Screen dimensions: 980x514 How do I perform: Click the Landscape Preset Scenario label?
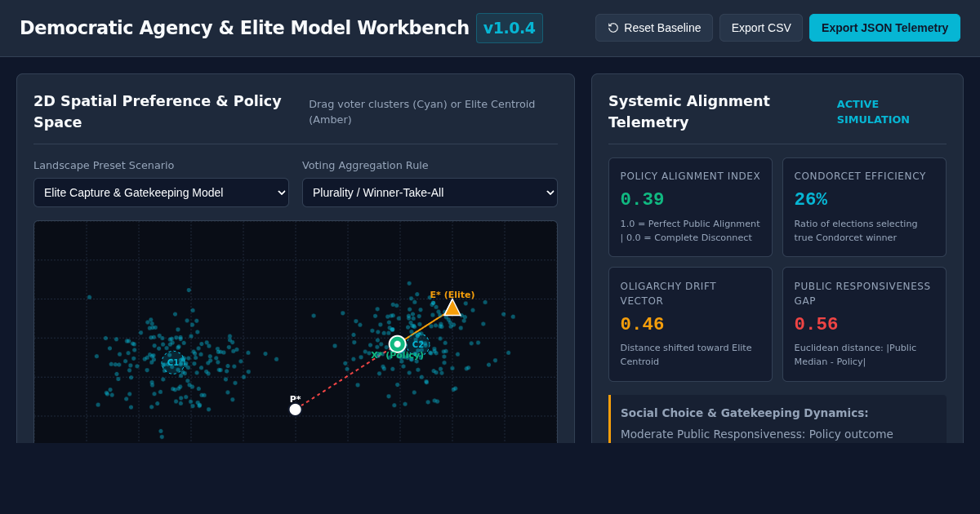(x=104, y=166)
